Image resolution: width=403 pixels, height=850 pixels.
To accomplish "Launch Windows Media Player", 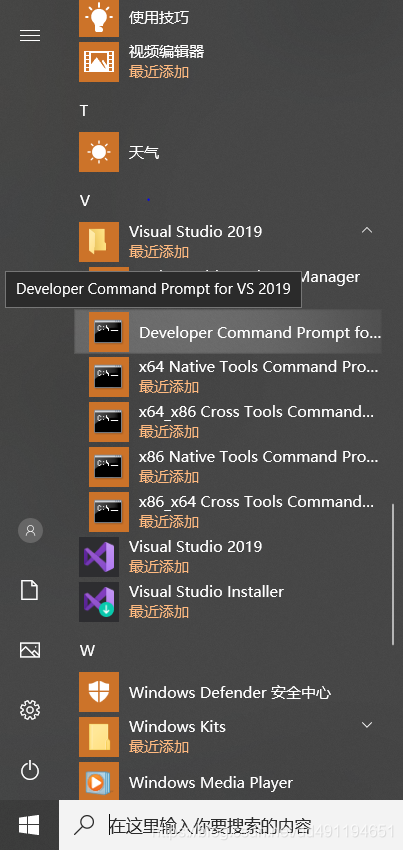I will click(x=230, y=782).
